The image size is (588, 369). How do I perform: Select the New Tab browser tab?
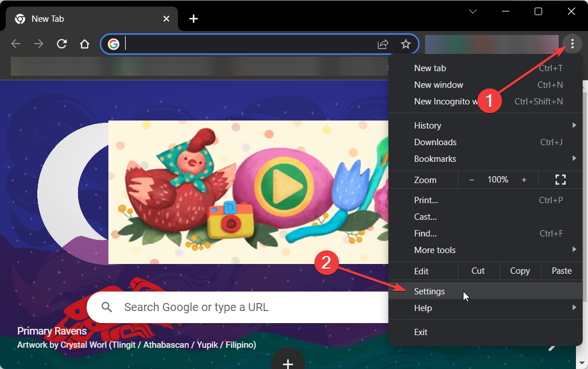[92, 19]
